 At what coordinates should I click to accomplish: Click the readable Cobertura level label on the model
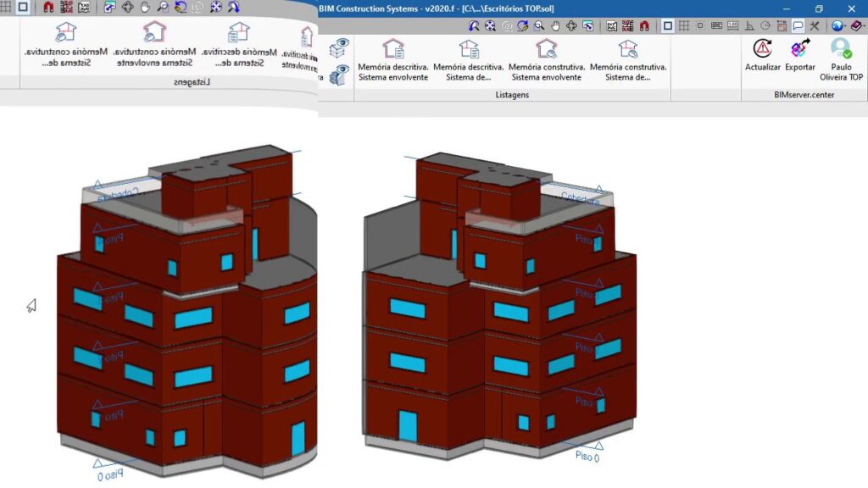click(579, 199)
